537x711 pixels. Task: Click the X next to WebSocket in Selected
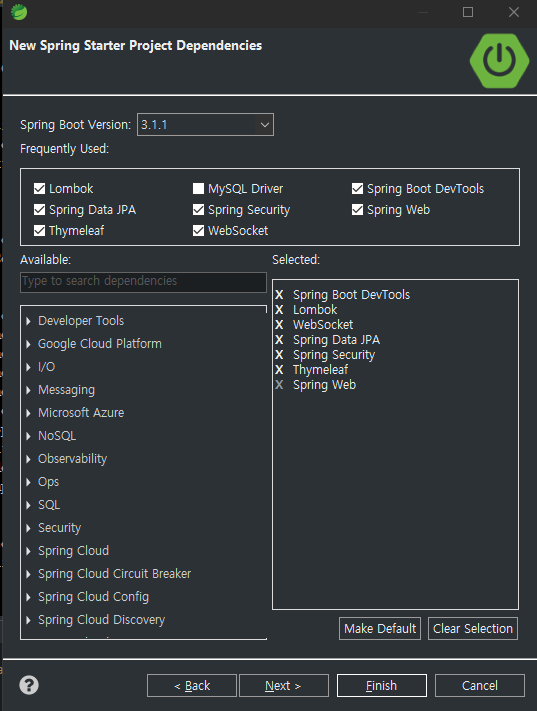pos(279,325)
